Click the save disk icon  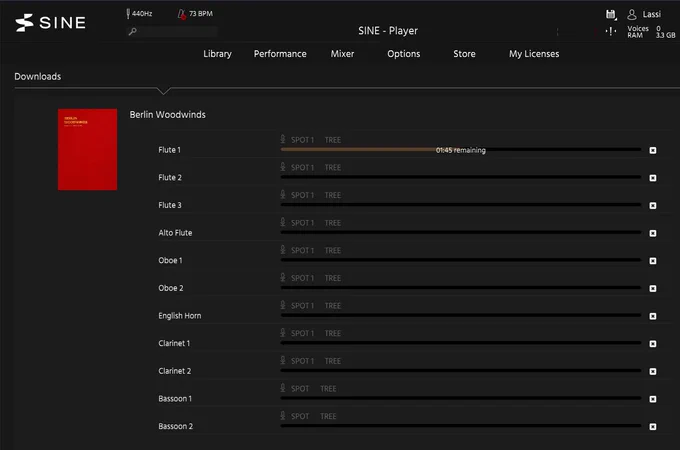611,14
